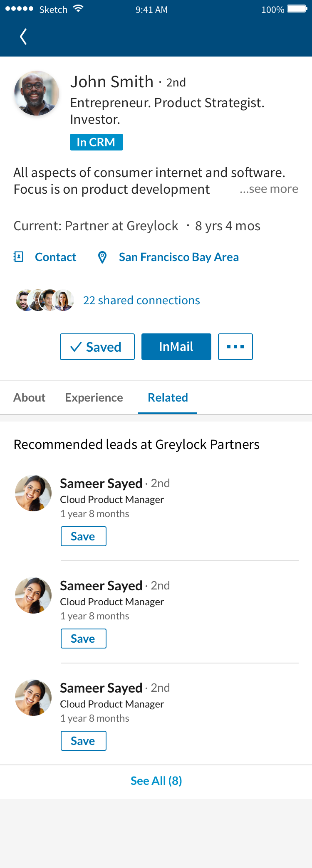Expand full list with See All (8)
The width and height of the screenshot is (312, 868).
tap(156, 781)
